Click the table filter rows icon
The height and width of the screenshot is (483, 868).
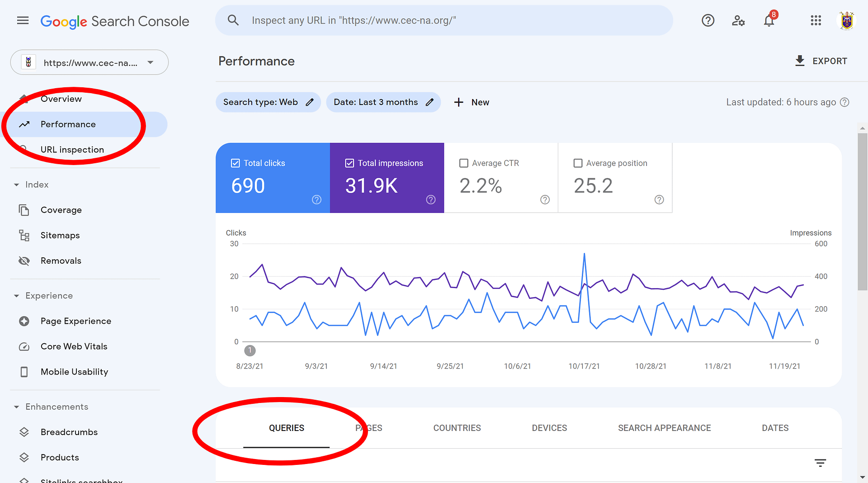click(820, 463)
